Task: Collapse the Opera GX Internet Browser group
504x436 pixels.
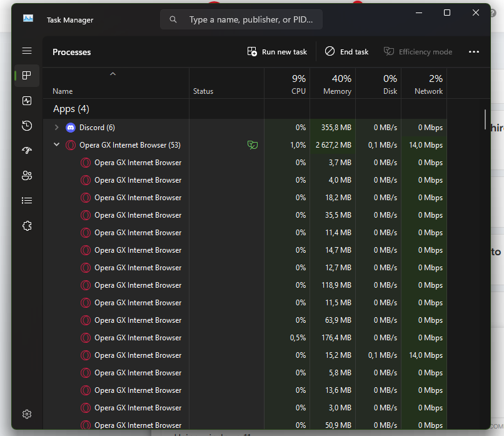Action: 56,145
